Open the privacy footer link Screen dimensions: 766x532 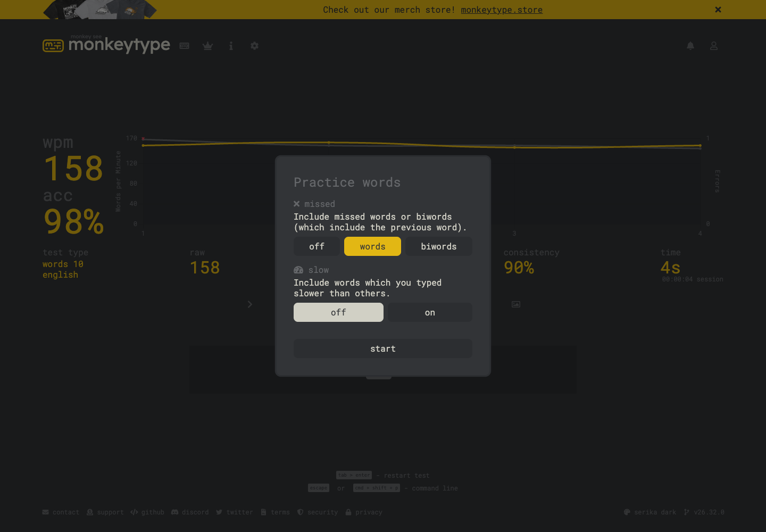364,512
